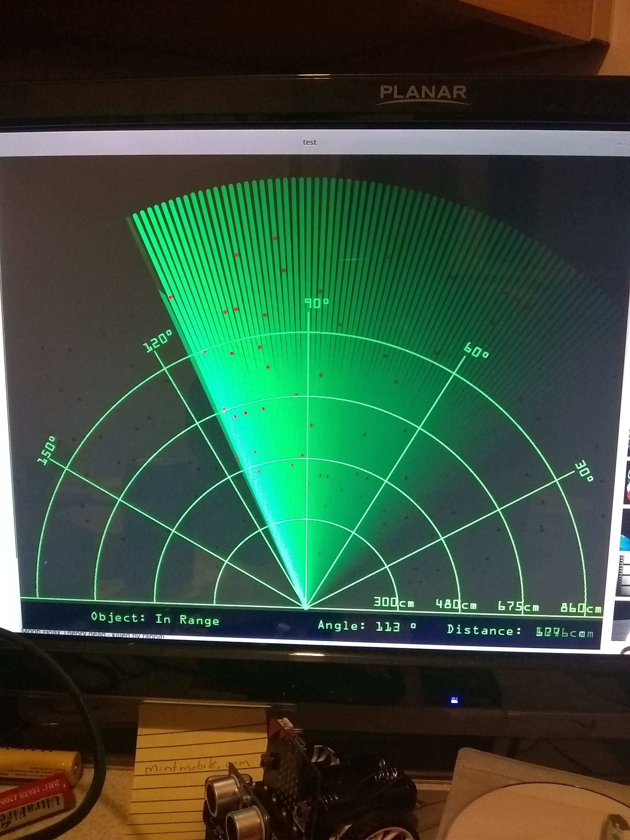
Task: Click the 'test' window title
Action: (x=310, y=142)
